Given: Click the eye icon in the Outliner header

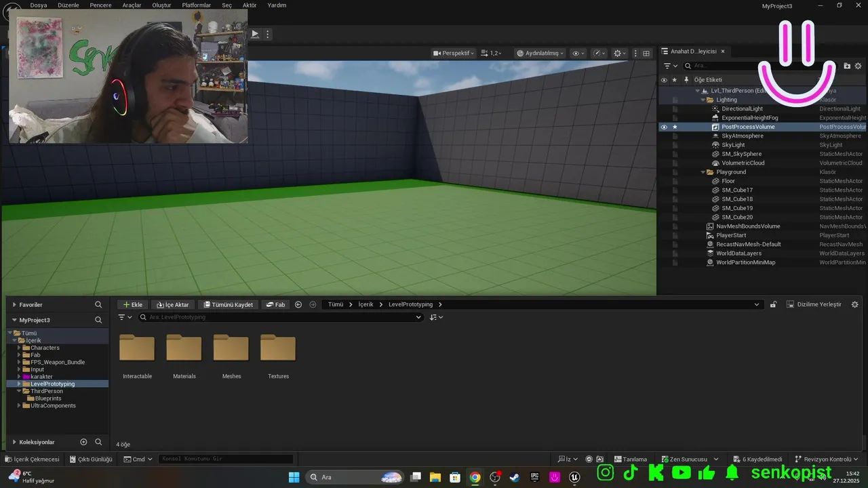Looking at the screenshot, I should 664,80.
